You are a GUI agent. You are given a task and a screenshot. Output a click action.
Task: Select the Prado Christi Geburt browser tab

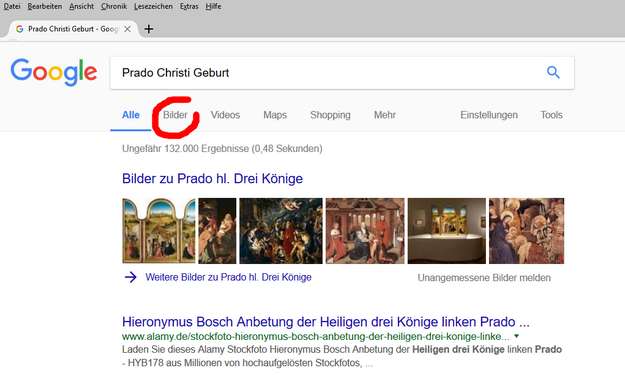pyautogui.click(x=73, y=29)
